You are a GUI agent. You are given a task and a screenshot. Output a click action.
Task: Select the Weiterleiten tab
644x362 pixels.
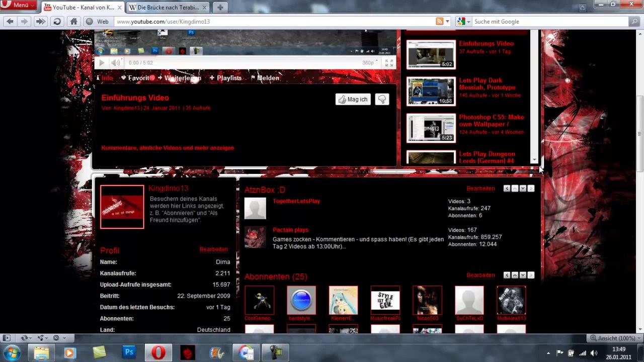(x=179, y=78)
